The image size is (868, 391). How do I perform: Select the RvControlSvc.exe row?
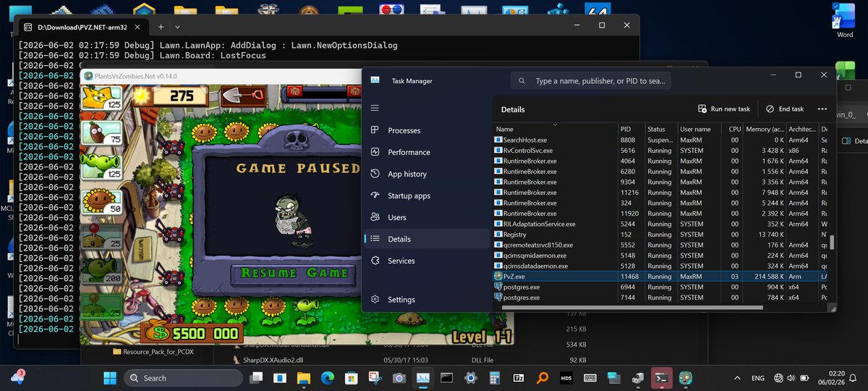(661, 151)
